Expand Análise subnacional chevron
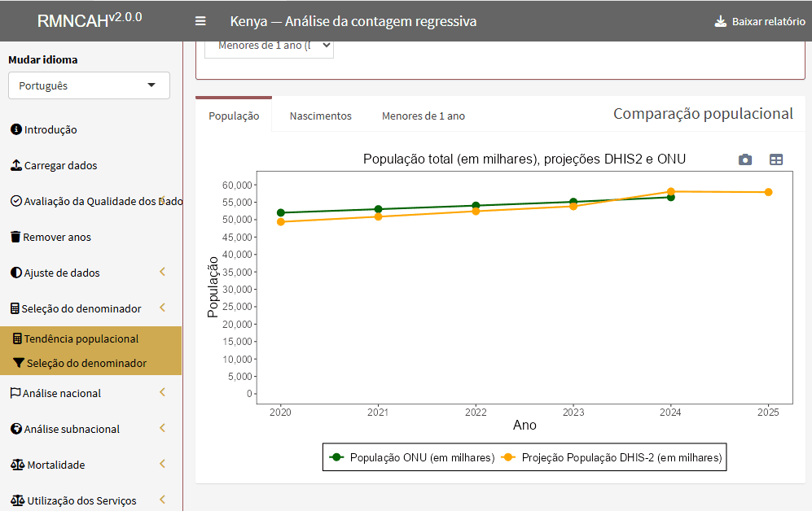This screenshot has height=511, width=812. point(163,428)
